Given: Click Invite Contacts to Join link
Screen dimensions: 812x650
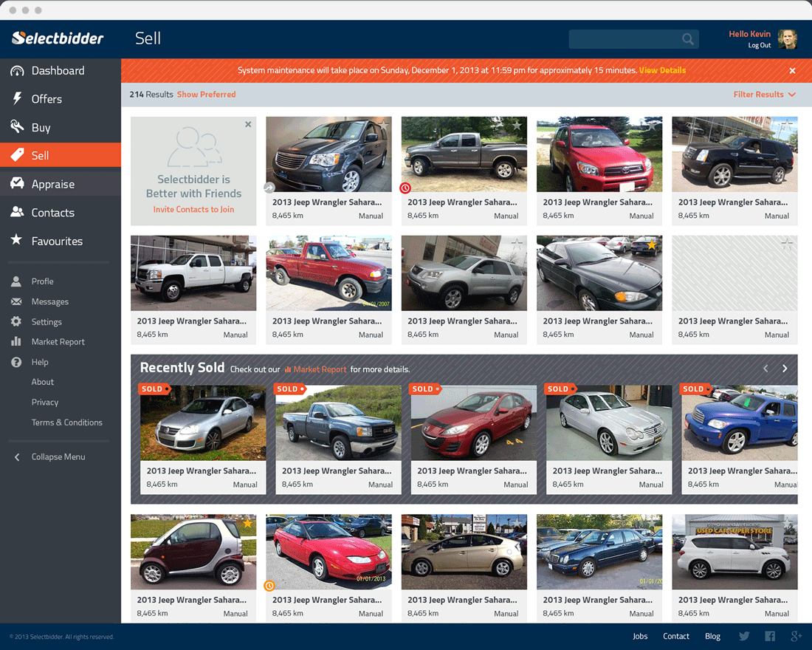Looking at the screenshot, I should pyautogui.click(x=193, y=210).
